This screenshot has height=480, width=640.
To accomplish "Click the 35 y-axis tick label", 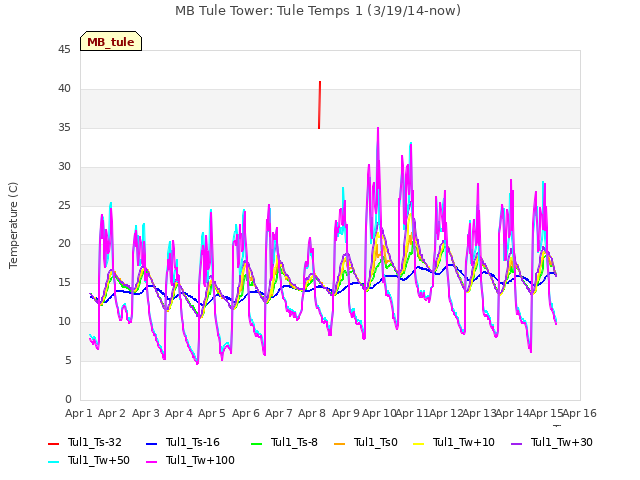I will coord(64,128).
